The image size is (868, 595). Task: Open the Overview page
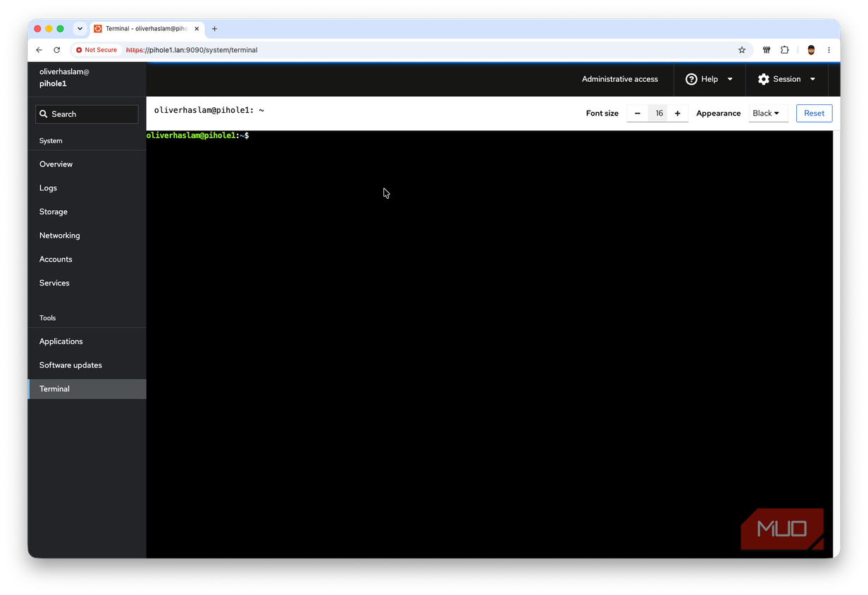point(87,164)
